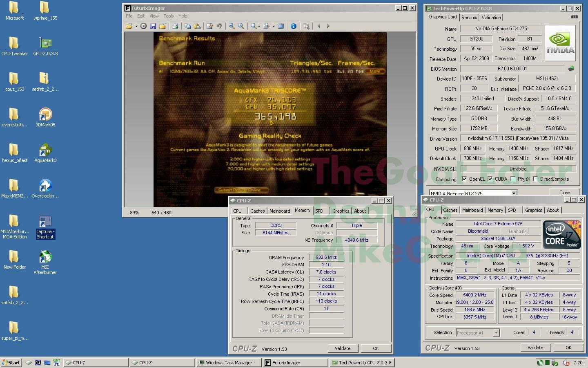Open Caches tab in CPU-Z memory window

[257, 211]
